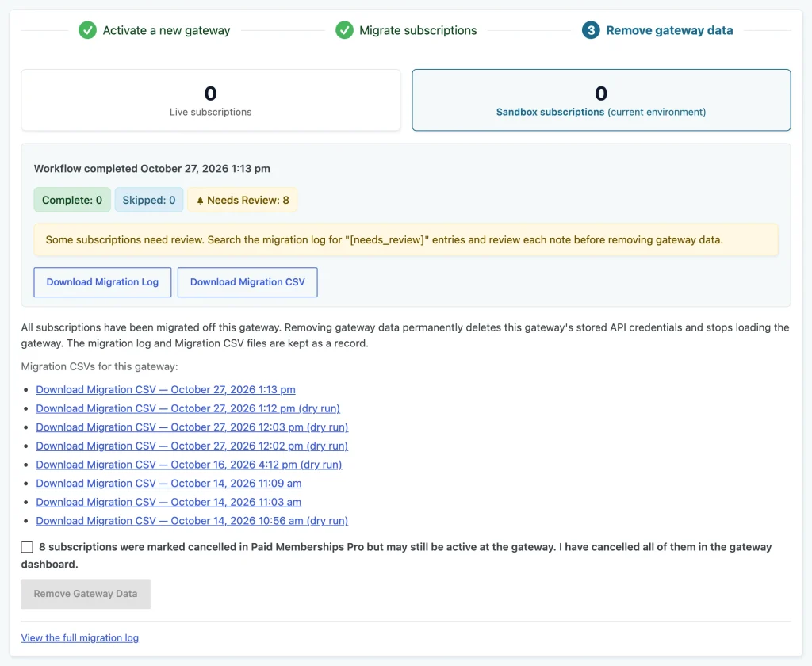The image size is (812, 666).
Task: Click the Workflow completed October 27 timestamp text
Action: [151, 169]
